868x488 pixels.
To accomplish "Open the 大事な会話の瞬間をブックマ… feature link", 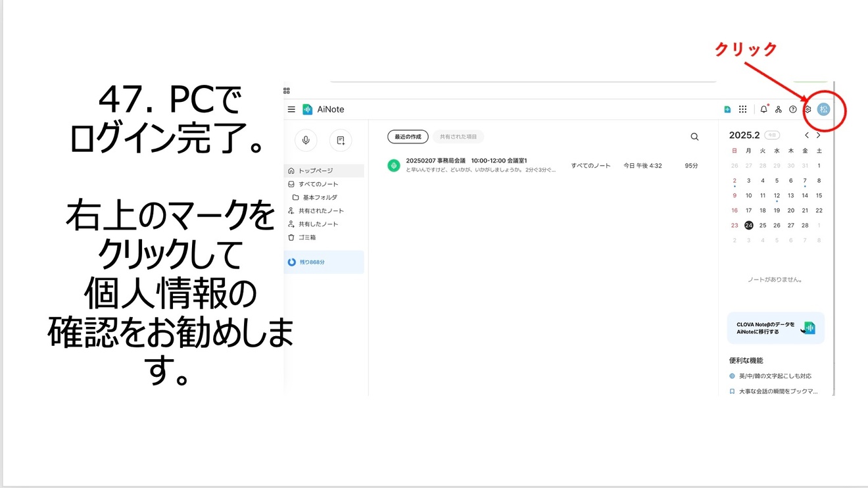I will pyautogui.click(x=773, y=391).
